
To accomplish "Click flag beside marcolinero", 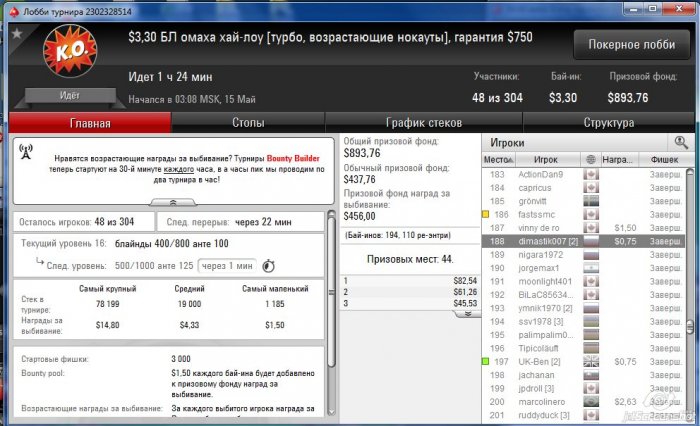I will coord(591,402).
